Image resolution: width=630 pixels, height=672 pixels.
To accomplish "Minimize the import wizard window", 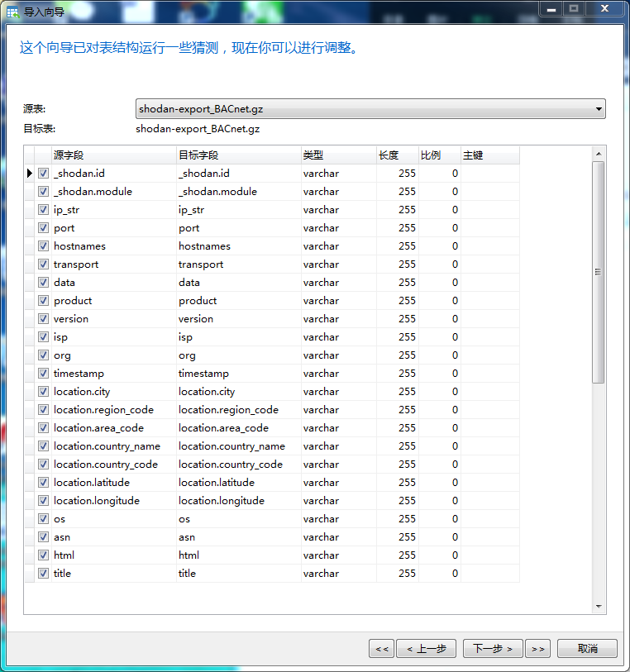I will (x=551, y=9).
